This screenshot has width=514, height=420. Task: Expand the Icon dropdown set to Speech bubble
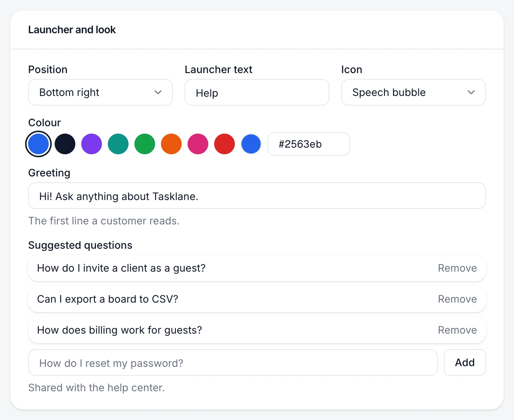(x=413, y=92)
